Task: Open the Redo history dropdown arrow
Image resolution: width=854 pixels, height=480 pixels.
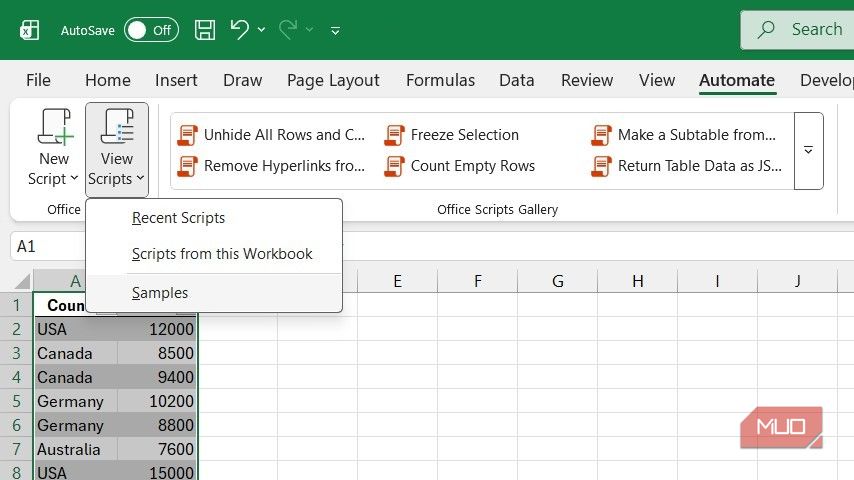Action: pyautogui.click(x=309, y=30)
